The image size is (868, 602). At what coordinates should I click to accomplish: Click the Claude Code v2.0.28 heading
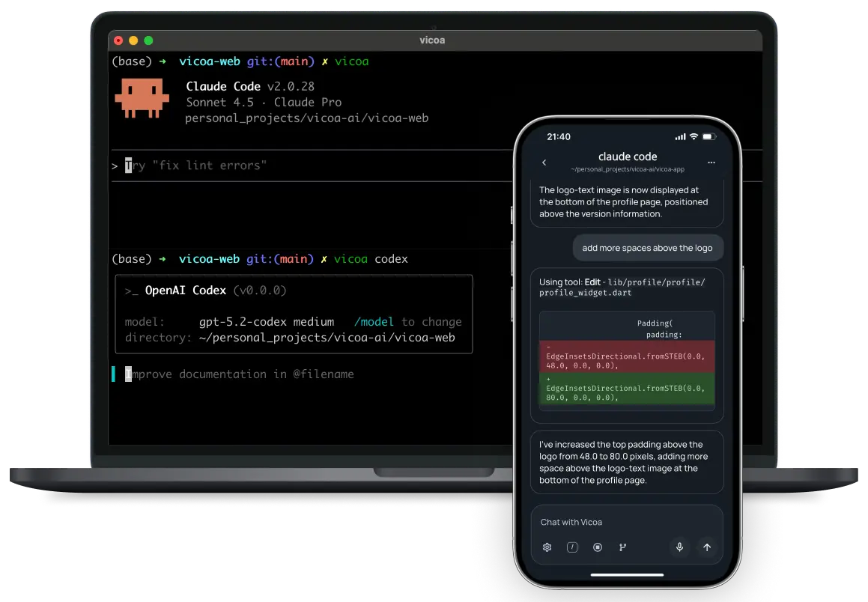(x=250, y=86)
